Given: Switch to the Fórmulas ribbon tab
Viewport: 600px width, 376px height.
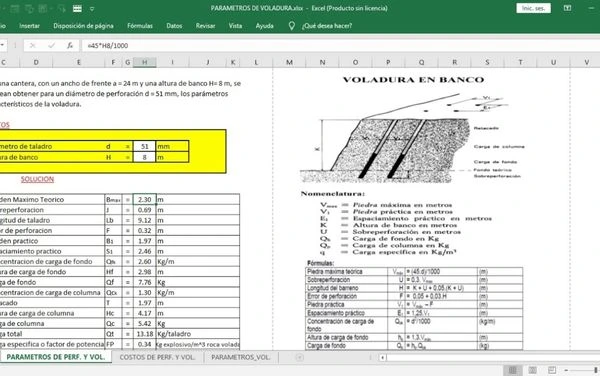Looking at the screenshot, I should [x=140, y=26].
